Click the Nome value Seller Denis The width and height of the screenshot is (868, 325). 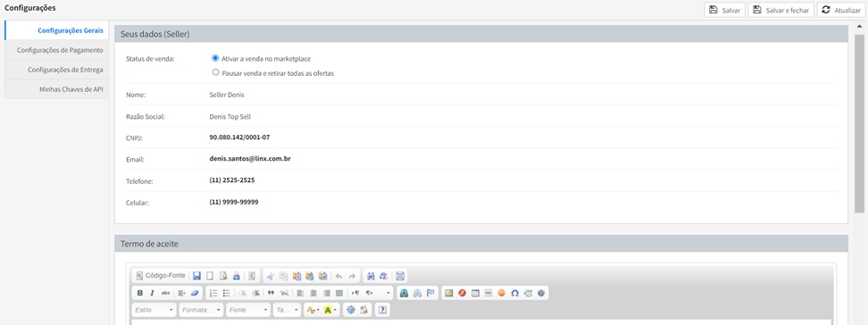point(227,95)
